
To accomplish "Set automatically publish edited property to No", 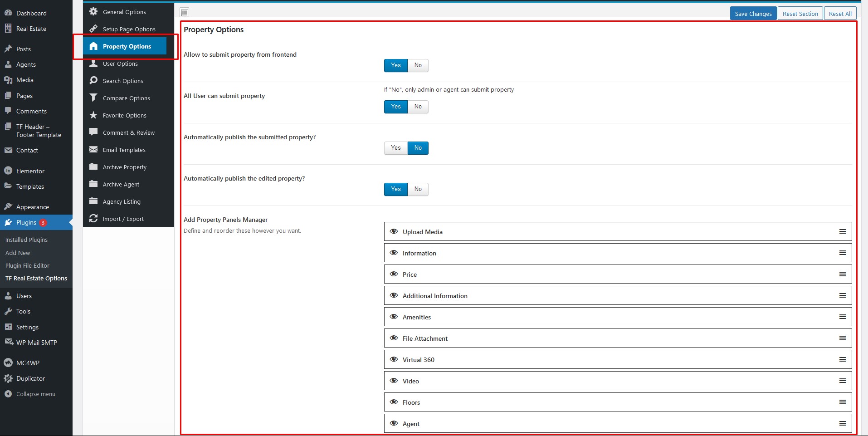I will click(x=418, y=189).
